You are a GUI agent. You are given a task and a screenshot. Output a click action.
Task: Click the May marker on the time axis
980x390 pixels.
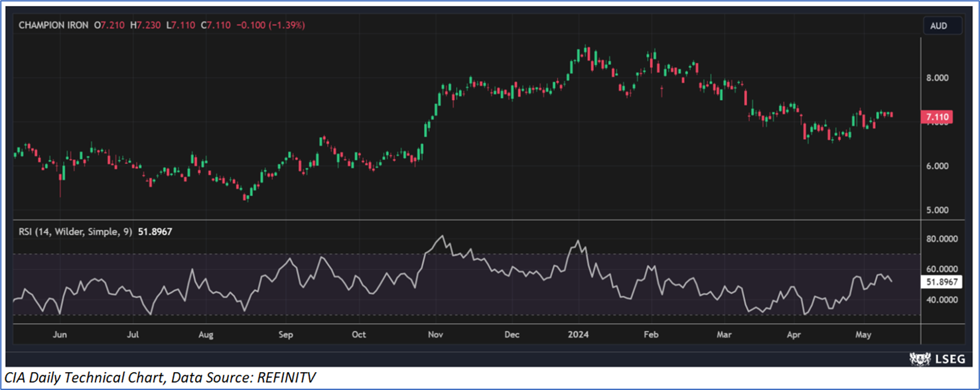click(x=863, y=335)
